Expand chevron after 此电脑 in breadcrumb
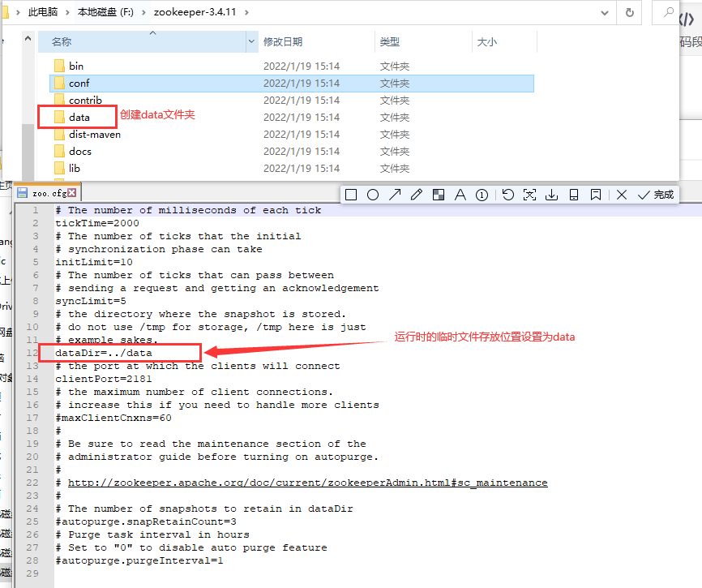The width and height of the screenshot is (702, 588). tap(67, 12)
